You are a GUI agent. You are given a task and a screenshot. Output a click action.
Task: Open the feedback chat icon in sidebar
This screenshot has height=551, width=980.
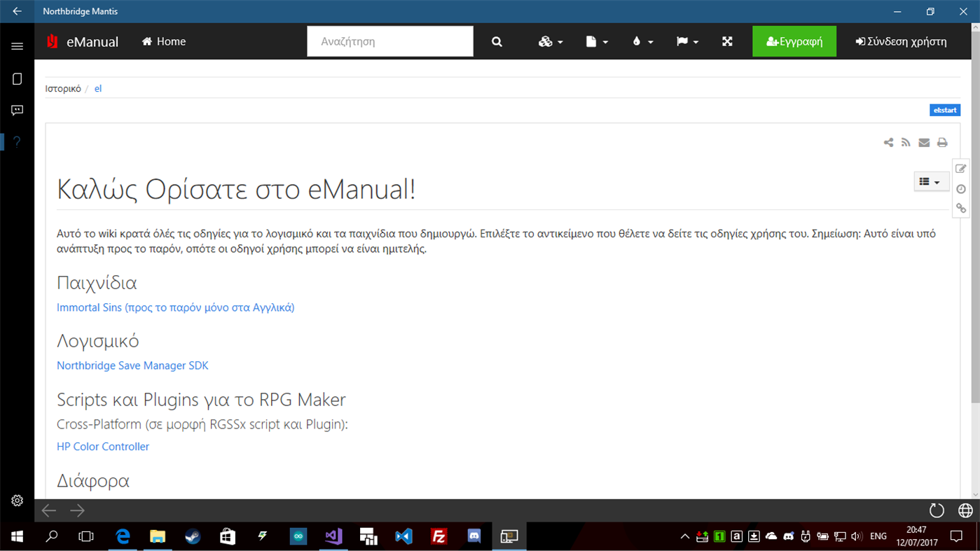[x=17, y=111]
